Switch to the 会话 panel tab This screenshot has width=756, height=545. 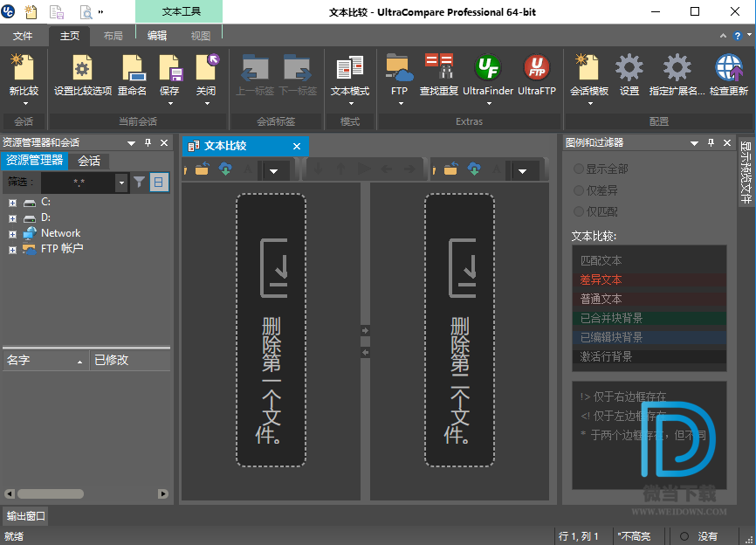tap(89, 161)
